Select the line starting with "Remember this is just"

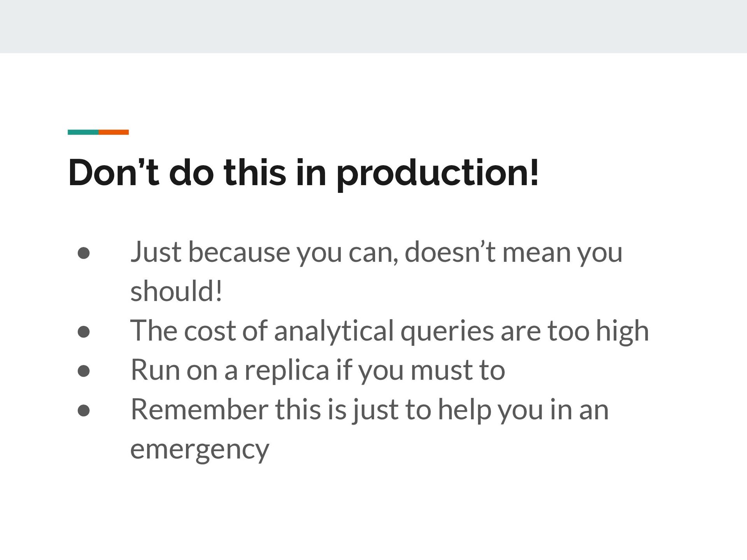click(x=370, y=410)
